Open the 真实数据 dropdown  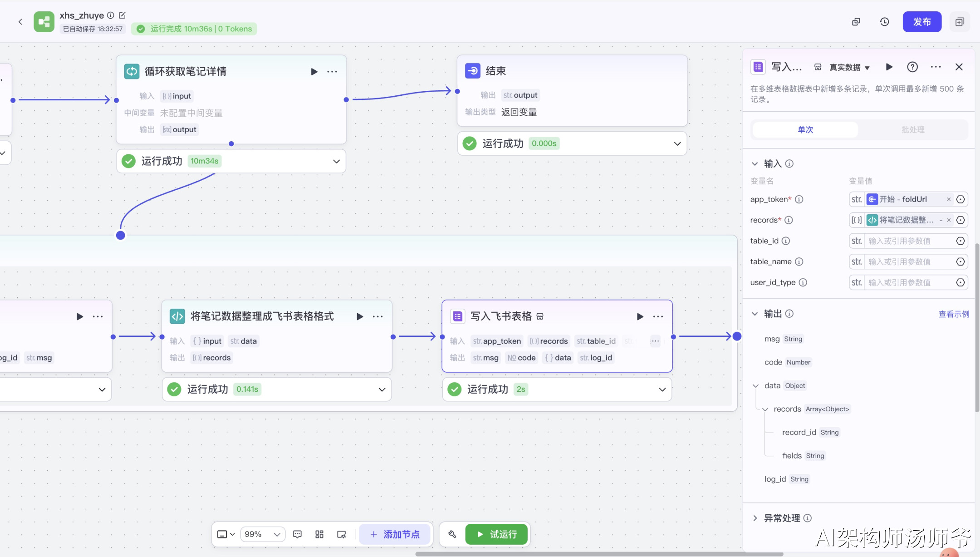(x=849, y=67)
